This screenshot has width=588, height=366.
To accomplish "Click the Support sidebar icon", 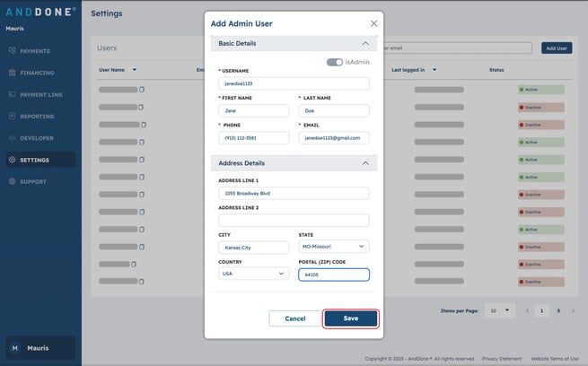I will coord(12,182).
